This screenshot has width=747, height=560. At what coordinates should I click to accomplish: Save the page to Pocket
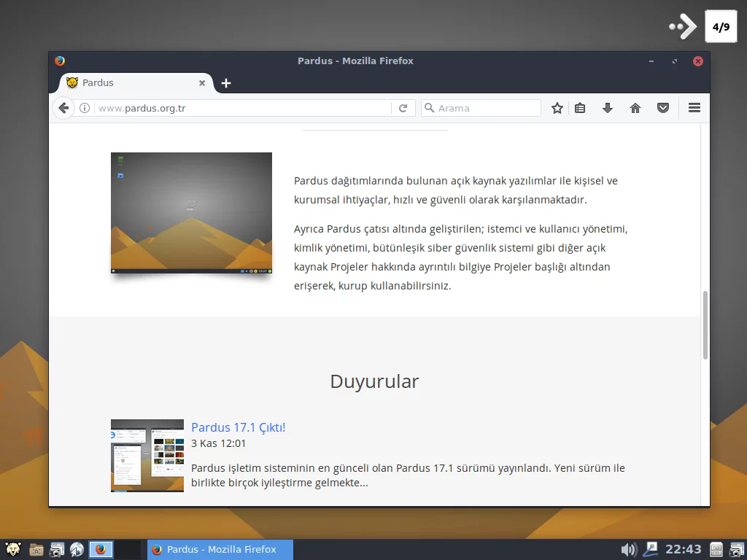[x=662, y=107]
